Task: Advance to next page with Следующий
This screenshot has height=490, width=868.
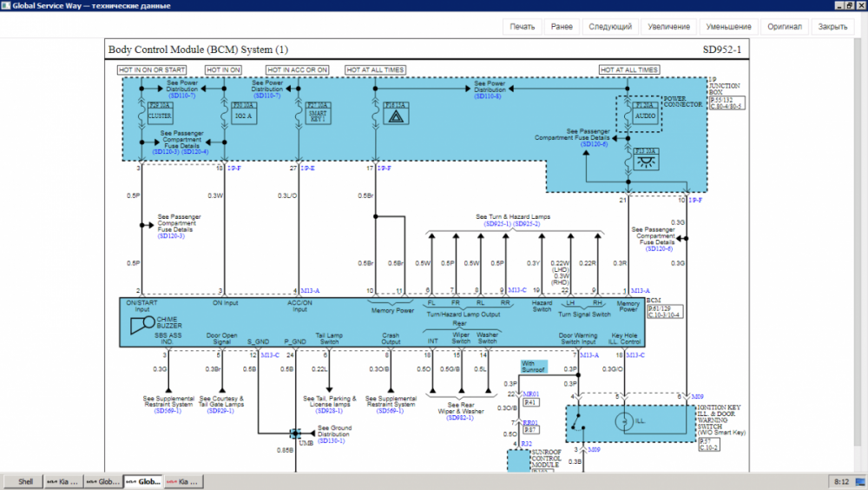Action: pyautogui.click(x=610, y=27)
